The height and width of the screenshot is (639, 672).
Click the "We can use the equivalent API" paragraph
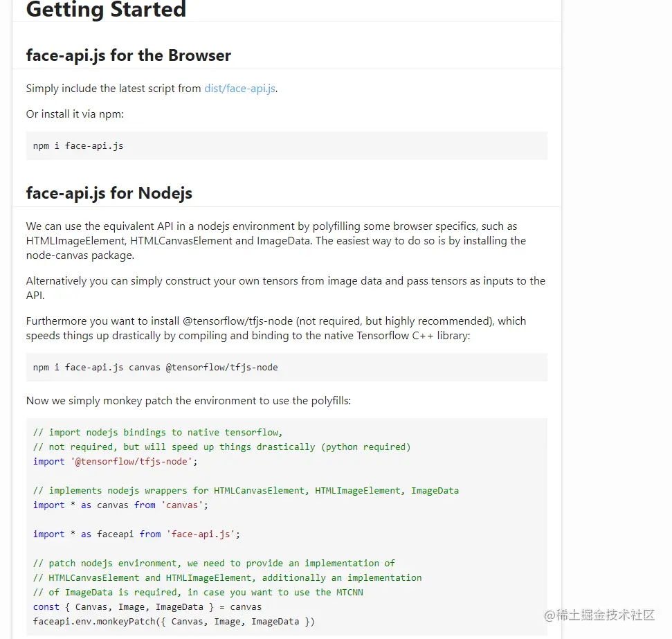pos(276,241)
